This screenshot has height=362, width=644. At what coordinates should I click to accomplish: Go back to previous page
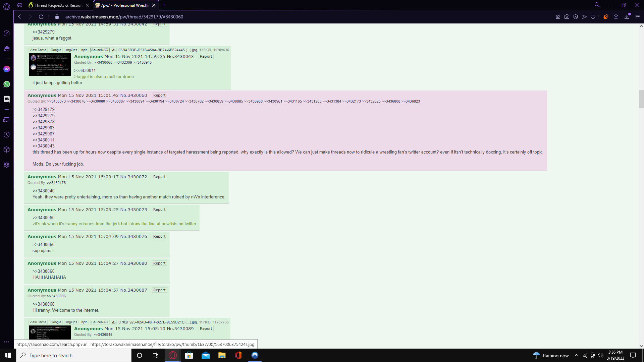(19, 17)
